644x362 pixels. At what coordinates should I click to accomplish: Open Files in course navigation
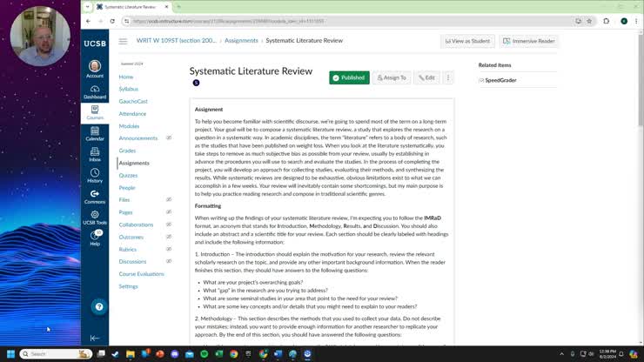pyautogui.click(x=124, y=200)
